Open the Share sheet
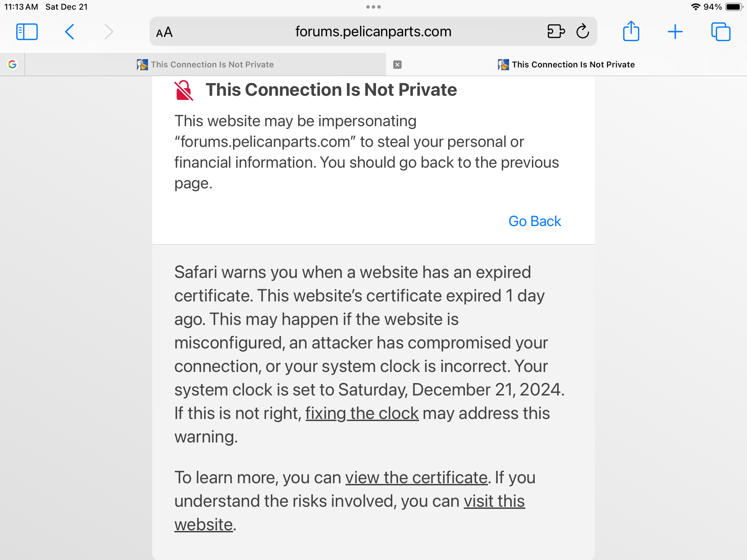The width and height of the screenshot is (747, 560). pyautogui.click(x=631, y=31)
